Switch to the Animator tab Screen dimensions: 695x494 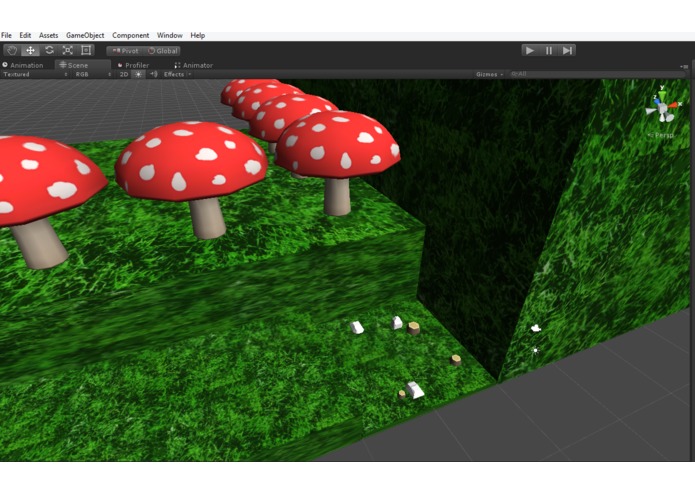coord(194,65)
